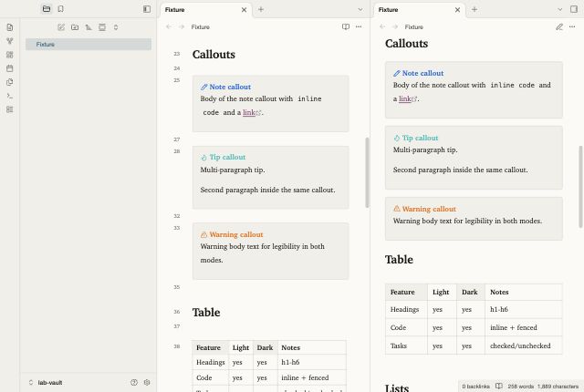Open the bookmarks panel icon
The image size is (584, 392).
(61, 9)
